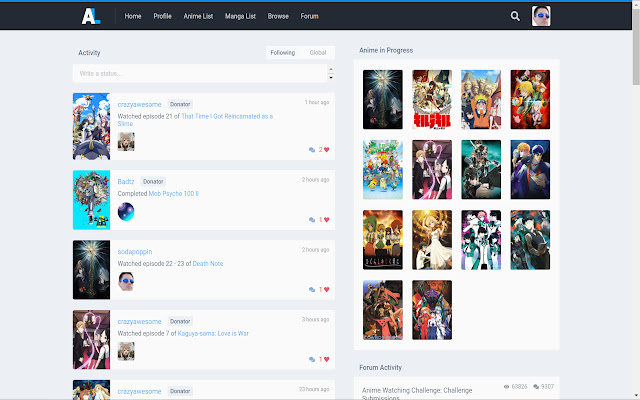The height and width of the screenshot is (400, 640).
Task: Open That Time I Got Reincarnated link
Action: coord(227,116)
